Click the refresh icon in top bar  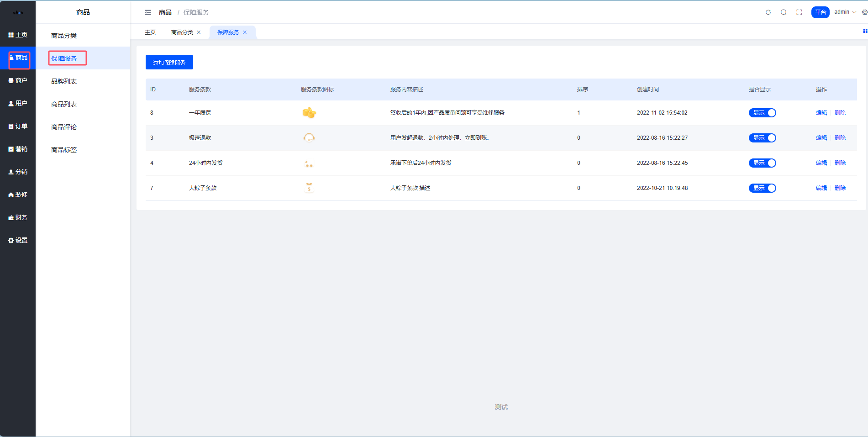[768, 12]
